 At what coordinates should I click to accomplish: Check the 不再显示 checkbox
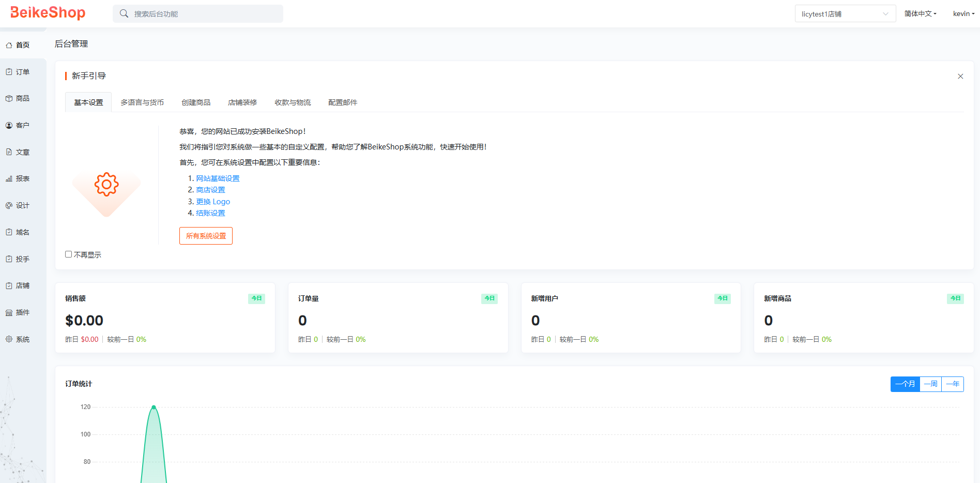pyautogui.click(x=68, y=254)
